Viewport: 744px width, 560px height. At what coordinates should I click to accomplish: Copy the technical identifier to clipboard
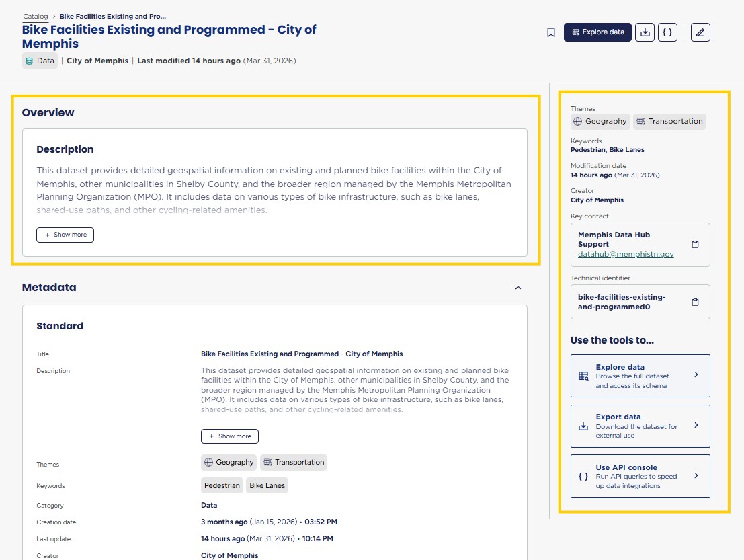click(695, 302)
